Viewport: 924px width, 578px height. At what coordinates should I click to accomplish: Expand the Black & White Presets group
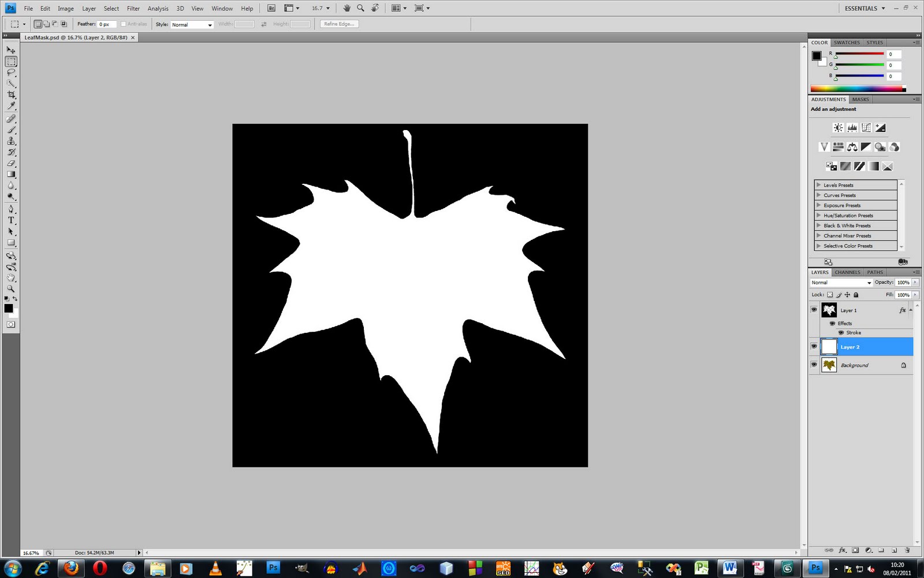(x=819, y=225)
